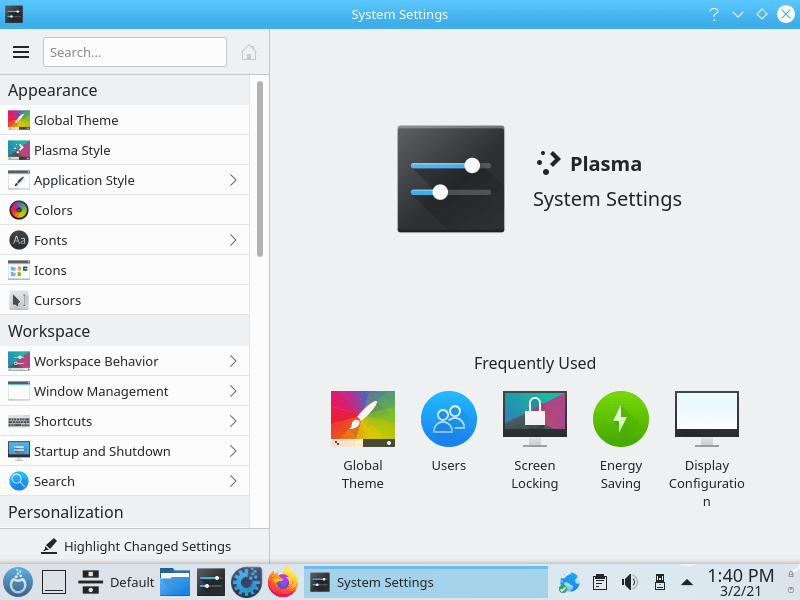Screen dimensions: 800x600
Task: Open Users from Frequently Used
Action: (x=448, y=432)
